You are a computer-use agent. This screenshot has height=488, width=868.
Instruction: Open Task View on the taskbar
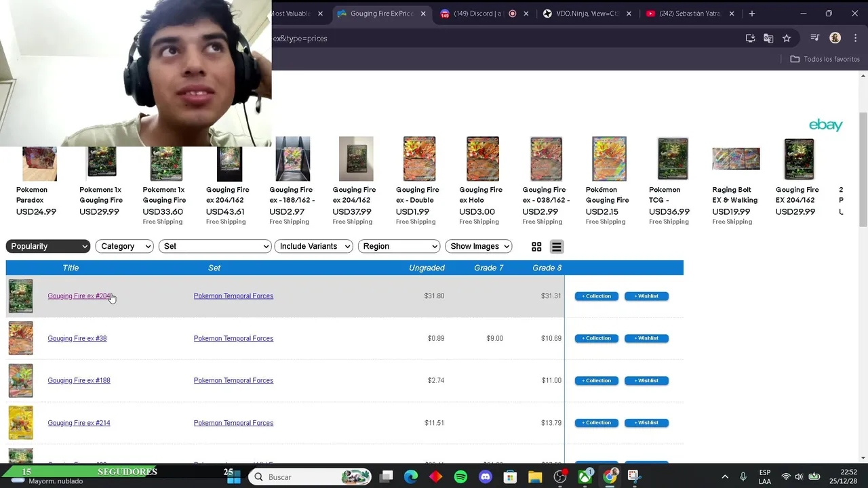(x=387, y=477)
